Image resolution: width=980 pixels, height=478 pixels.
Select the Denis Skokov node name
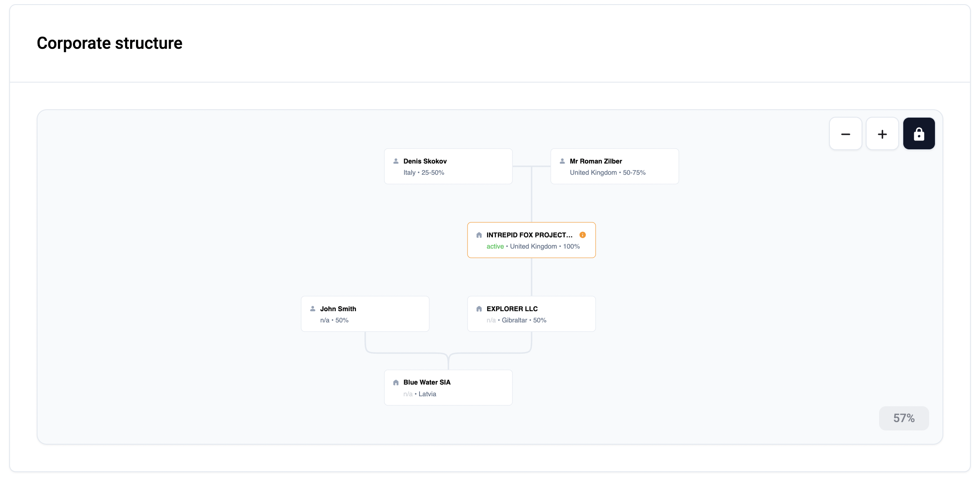pos(425,161)
